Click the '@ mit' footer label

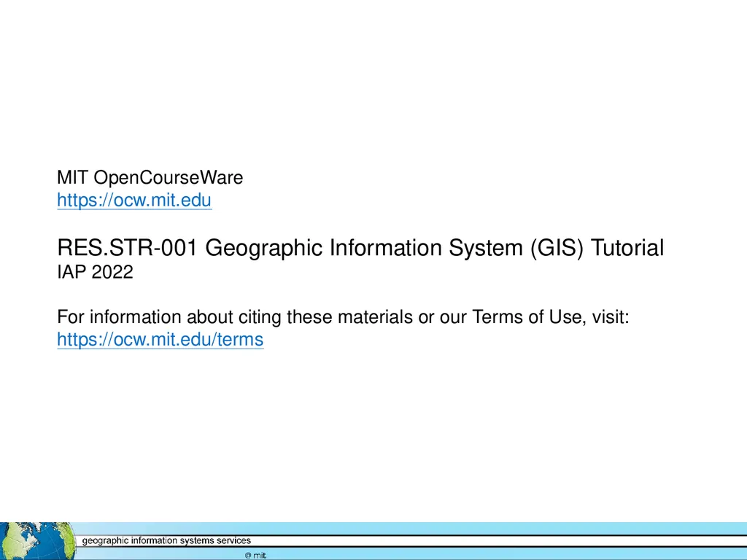(x=255, y=555)
